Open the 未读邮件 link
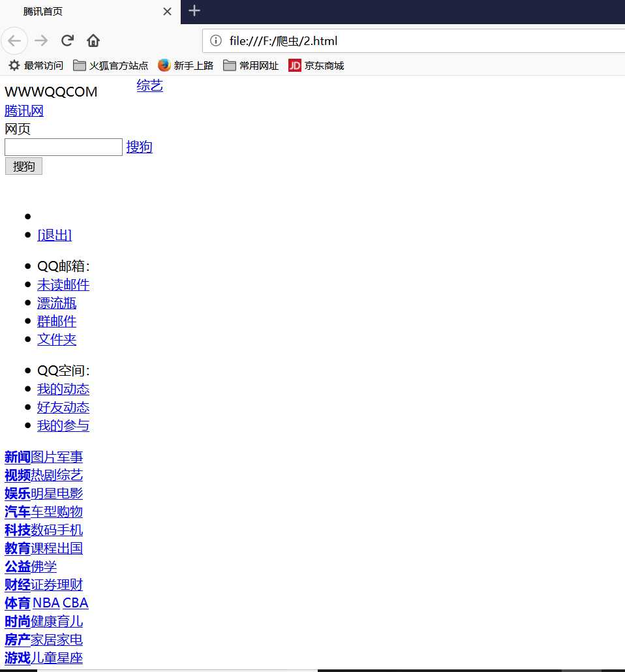625x672 pixels. coord(63,284)
